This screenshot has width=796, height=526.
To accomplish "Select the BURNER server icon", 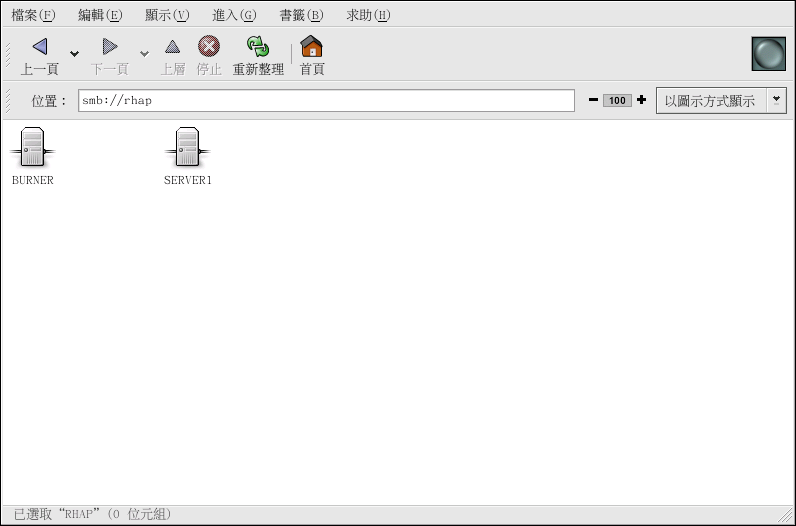I will [x=33, y=148].
